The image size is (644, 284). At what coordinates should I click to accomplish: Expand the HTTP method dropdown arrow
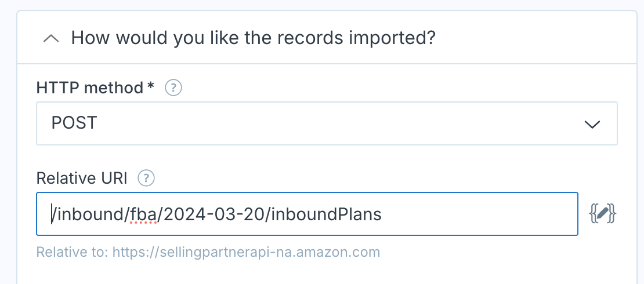[592, 124]
